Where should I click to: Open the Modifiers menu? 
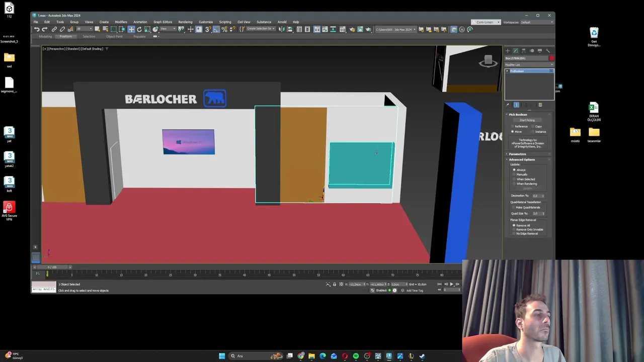[121, 22]
